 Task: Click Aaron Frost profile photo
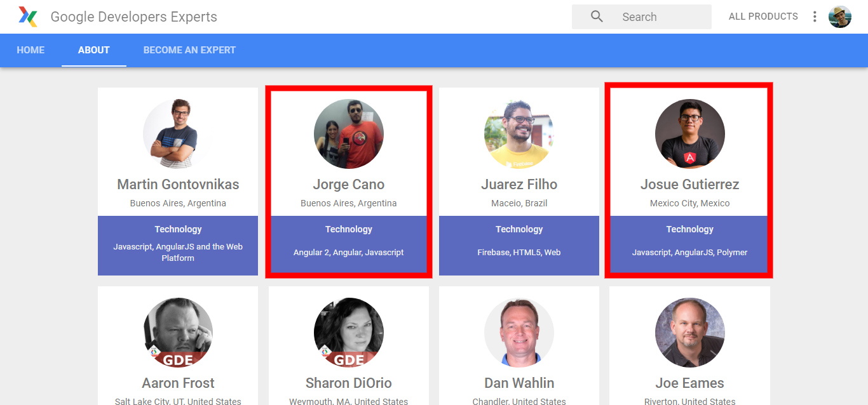point(178,333)
